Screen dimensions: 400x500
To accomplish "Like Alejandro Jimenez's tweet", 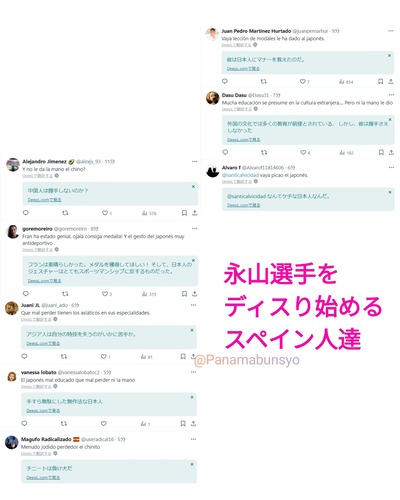I will coord(105,213).
